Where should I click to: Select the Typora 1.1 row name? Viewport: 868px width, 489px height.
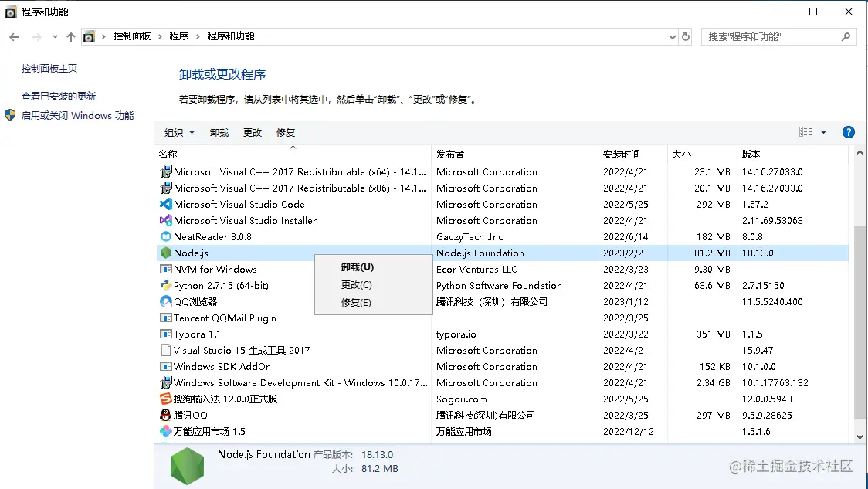(x=196, y=334)
